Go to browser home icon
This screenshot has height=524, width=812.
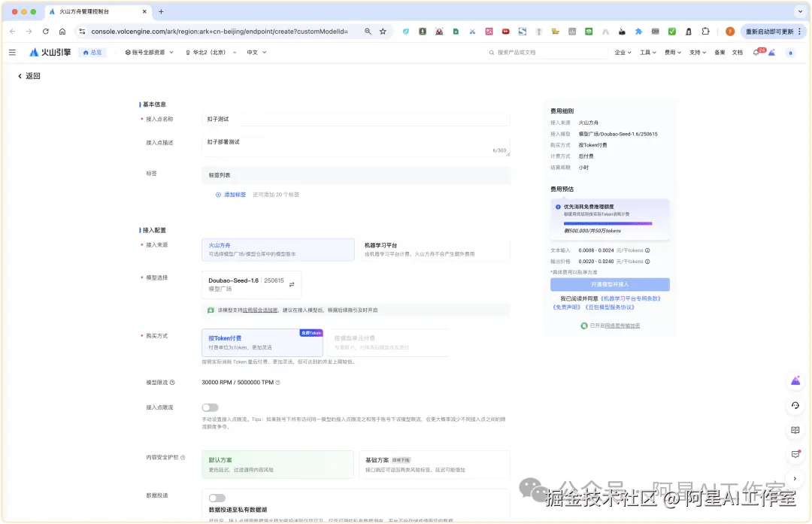coord(62,32)
